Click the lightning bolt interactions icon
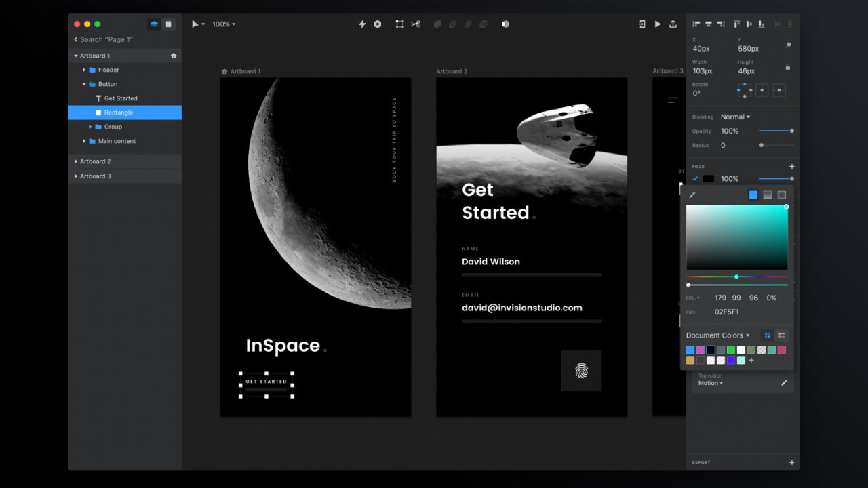The width and height of the screenshot is (868, 488). [x=362, y=24]
